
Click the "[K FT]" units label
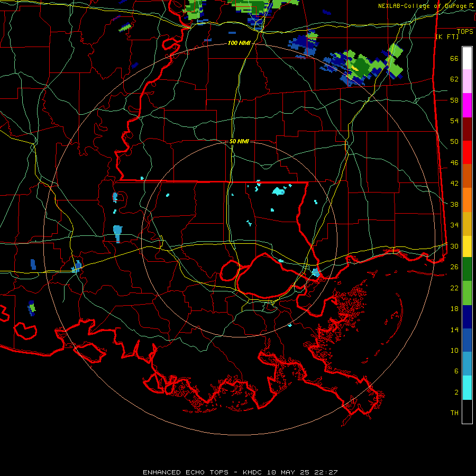447,36
